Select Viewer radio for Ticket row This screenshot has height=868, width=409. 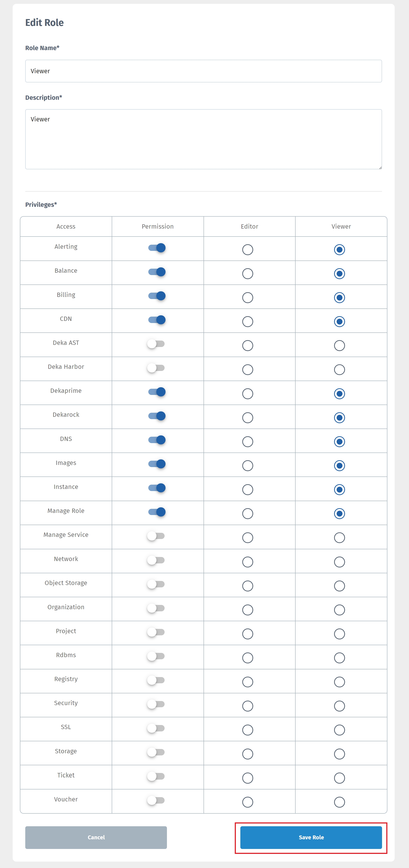point(339,778)
